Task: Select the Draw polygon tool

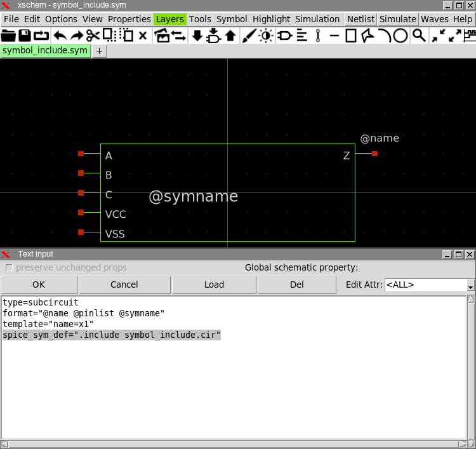Action: 367,36
